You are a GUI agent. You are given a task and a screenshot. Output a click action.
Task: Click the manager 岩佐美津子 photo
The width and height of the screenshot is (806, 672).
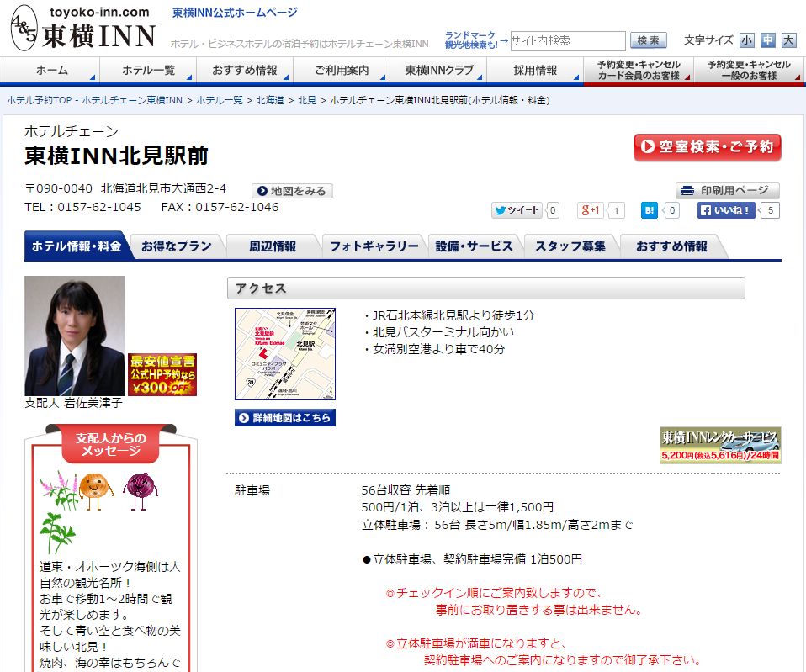coord(75,336)
